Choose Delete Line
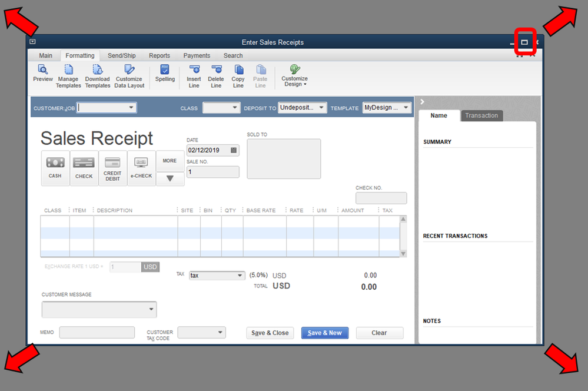 tap(216, 76)
